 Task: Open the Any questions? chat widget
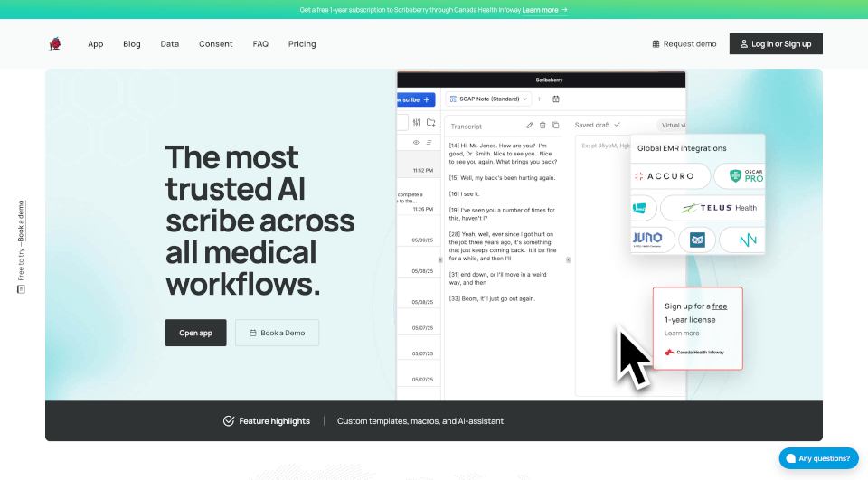pyautogui.click(x=818, y=458)
